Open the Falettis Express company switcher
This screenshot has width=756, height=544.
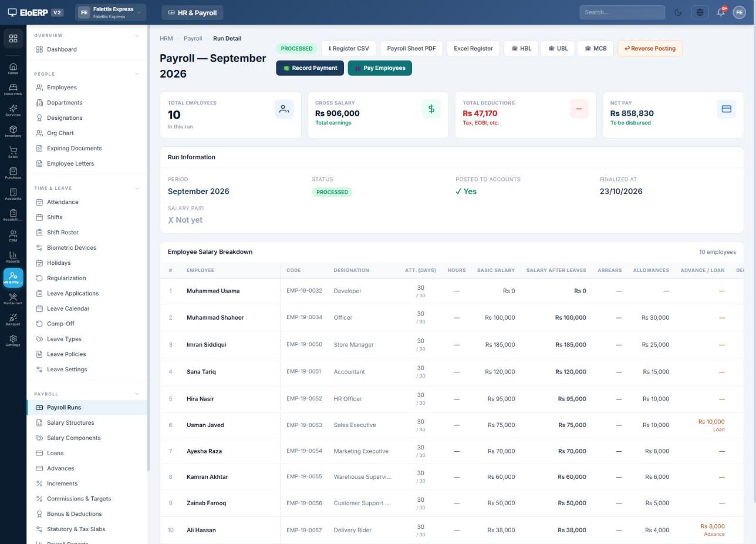[x=110, y=12]
